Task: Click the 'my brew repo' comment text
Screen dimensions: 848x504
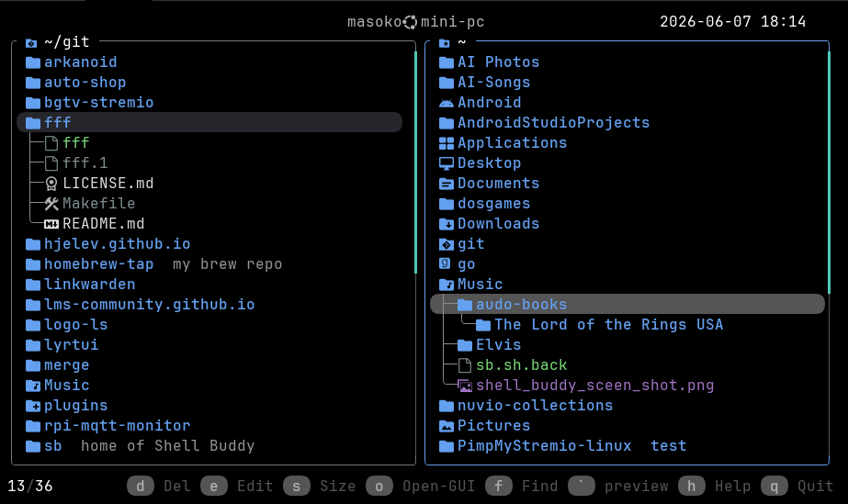Action: click(227, 264)
